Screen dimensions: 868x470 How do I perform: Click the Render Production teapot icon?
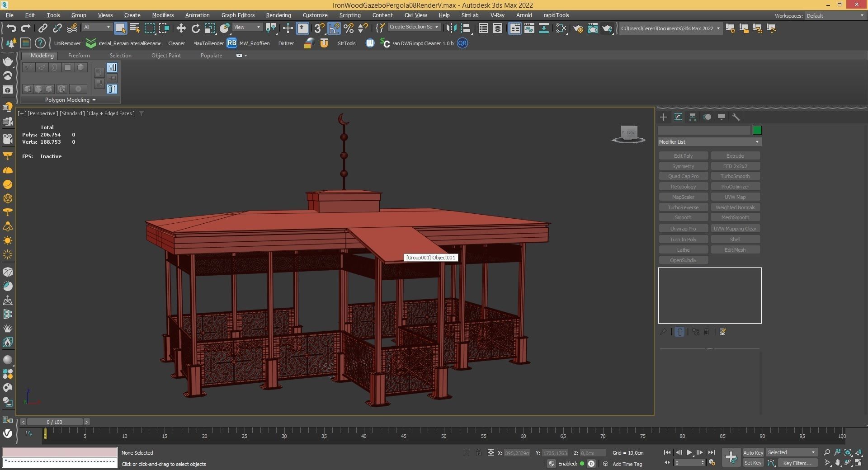tap(607, 28)
